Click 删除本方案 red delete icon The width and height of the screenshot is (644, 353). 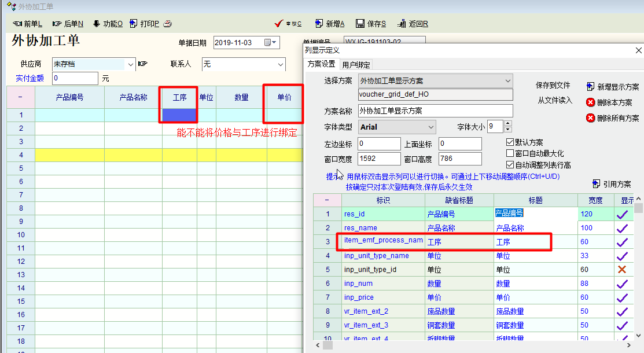click(590, 102)
